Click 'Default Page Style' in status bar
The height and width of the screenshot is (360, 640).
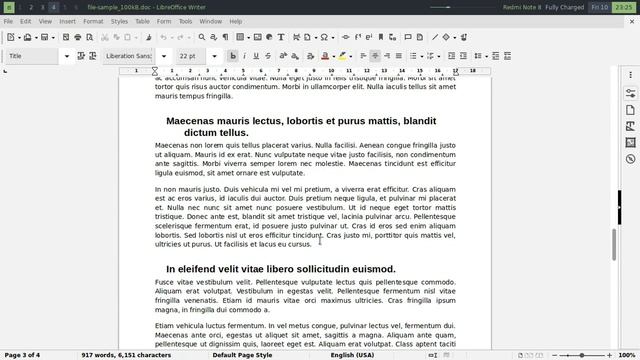tap(242, 355)
